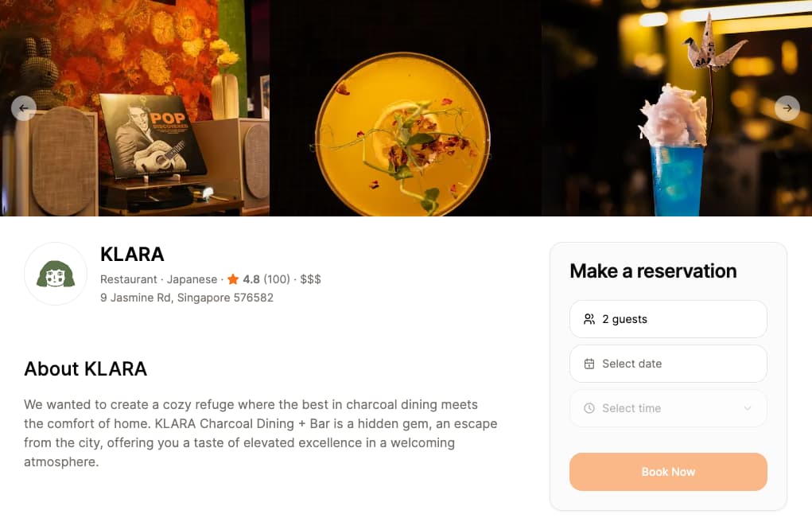Click the $$$ price indicator
The width and height of the screenshot is (812, 518).
coord(311,279)
